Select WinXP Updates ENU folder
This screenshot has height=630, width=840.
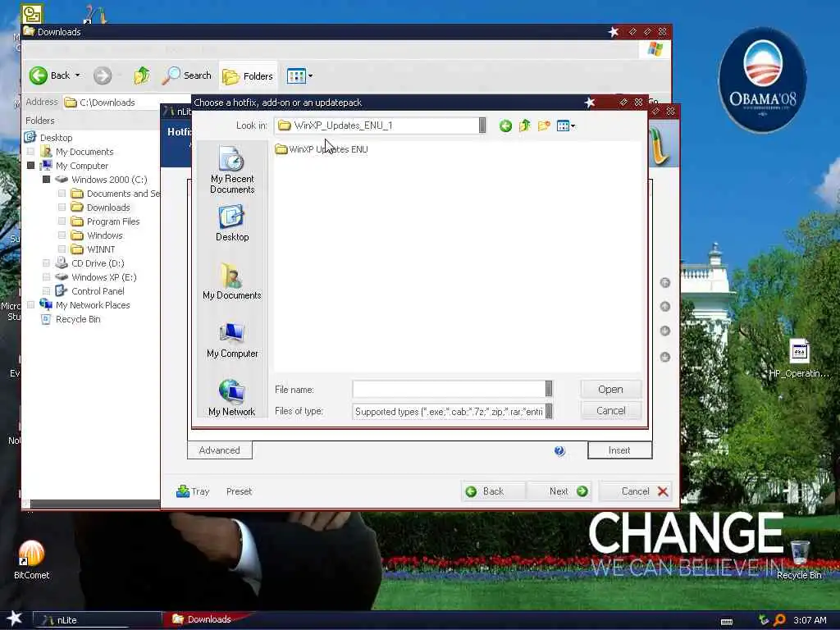click(x=322, y=149)
